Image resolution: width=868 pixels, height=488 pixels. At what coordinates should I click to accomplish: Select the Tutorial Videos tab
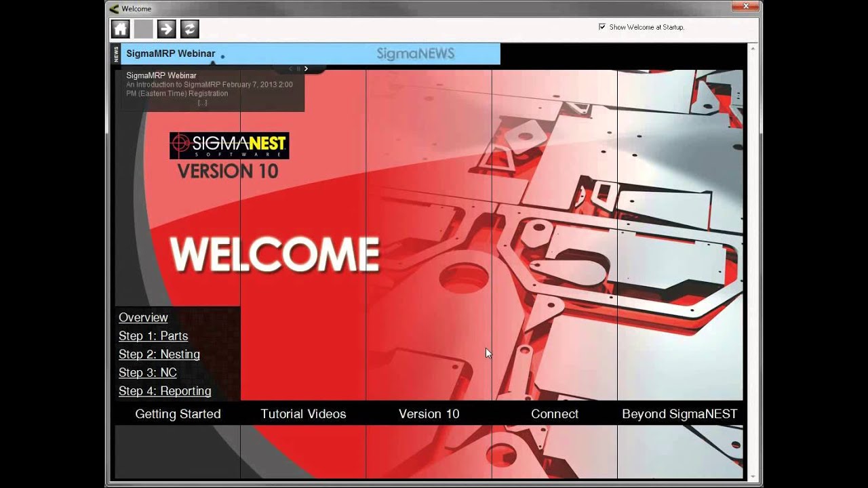pyautogui.click(x=303, y=413)
